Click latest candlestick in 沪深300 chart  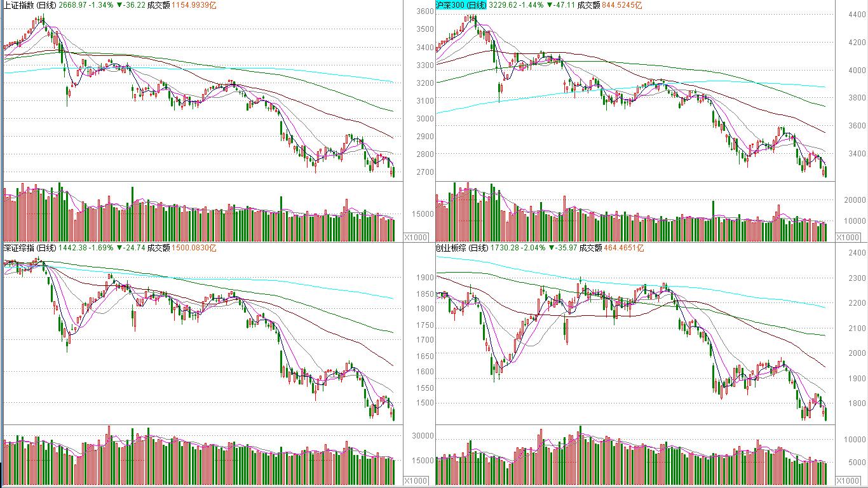(x=825, y=172)
